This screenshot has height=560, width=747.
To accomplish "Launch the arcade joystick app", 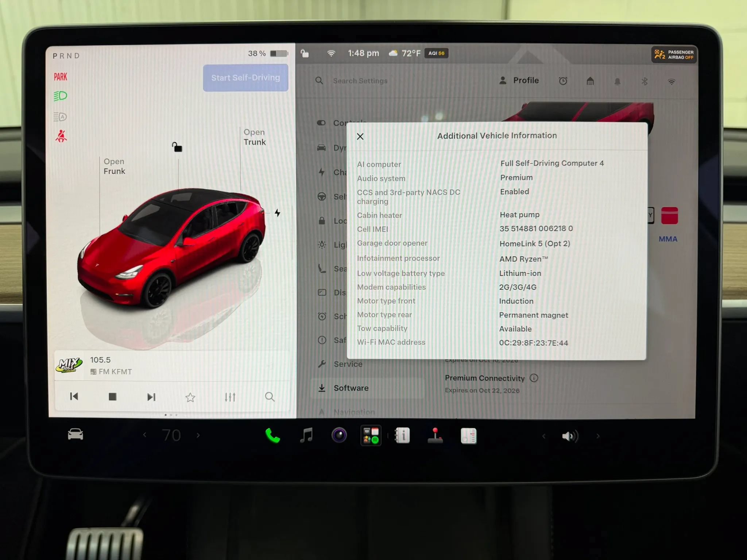I will [x=435, y=435].
